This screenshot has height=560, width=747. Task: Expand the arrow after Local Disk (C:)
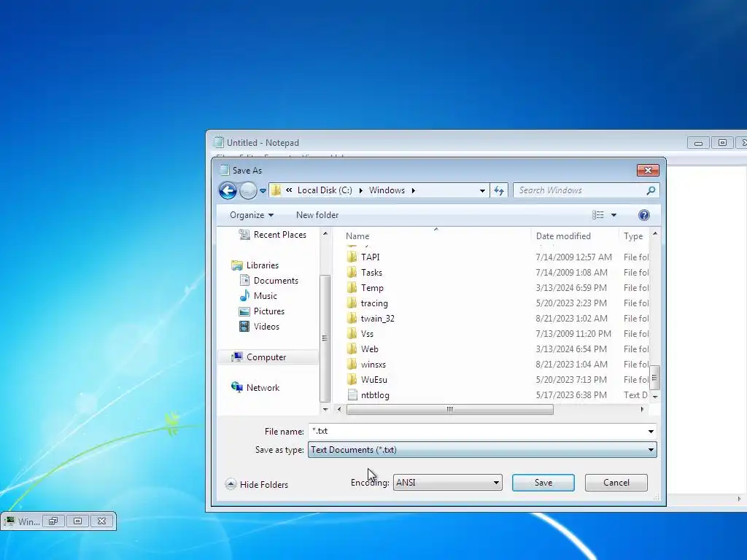coord(360,190)
